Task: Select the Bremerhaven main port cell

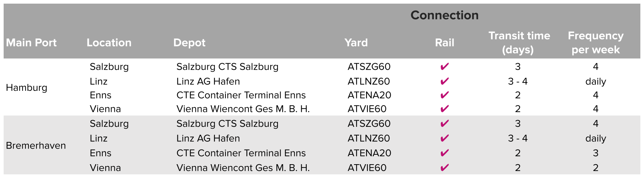Action: click(x=36, y=146)
